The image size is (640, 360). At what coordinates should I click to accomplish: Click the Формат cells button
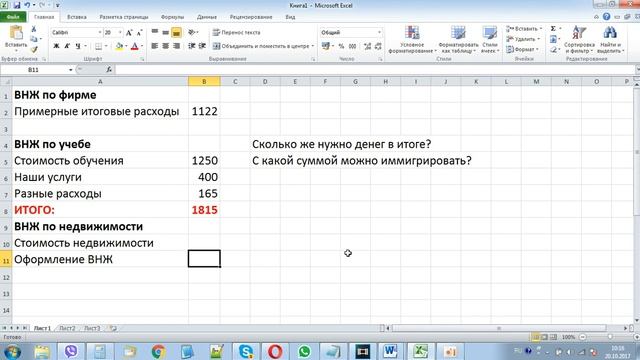click(x=521, y=49)
